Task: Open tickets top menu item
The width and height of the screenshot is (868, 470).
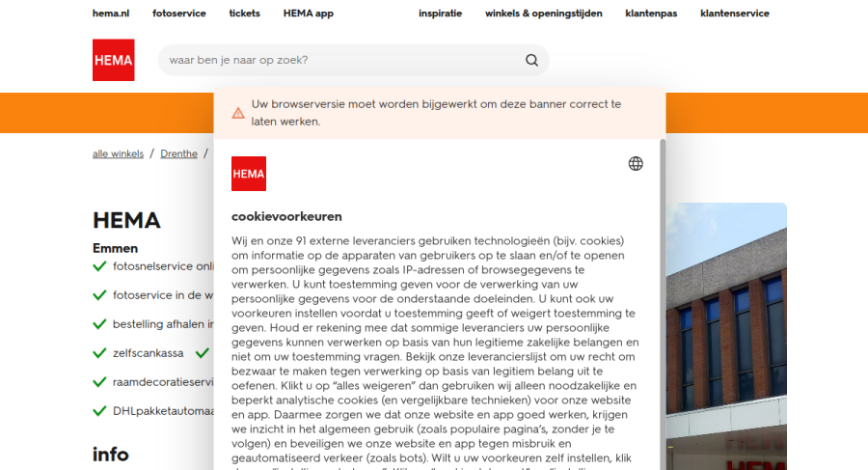Action: click(x=244, y=14)
